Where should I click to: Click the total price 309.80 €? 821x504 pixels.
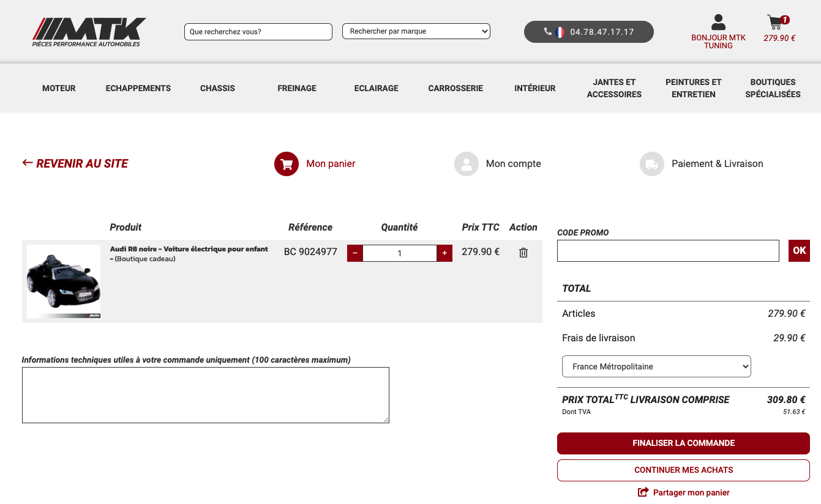786,399
